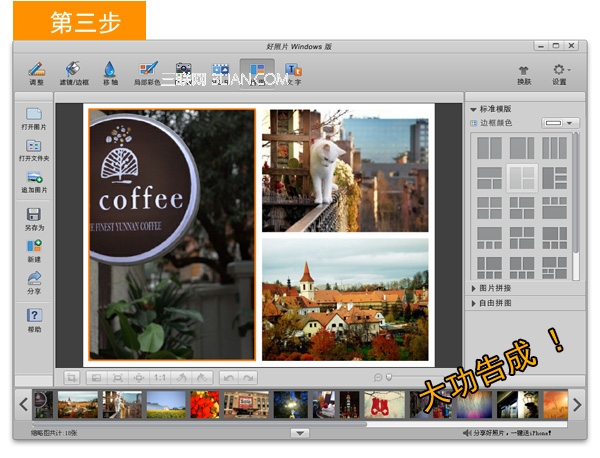Click the crop icon in bottom toolbar
600x458 pixels.
click(72, 378)
